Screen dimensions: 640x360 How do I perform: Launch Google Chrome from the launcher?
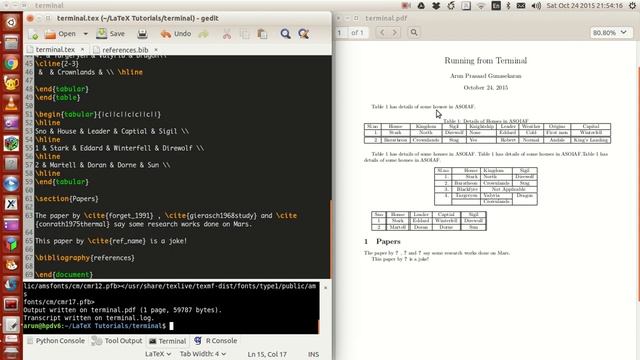pyautogui.click(x=11, y=63)
